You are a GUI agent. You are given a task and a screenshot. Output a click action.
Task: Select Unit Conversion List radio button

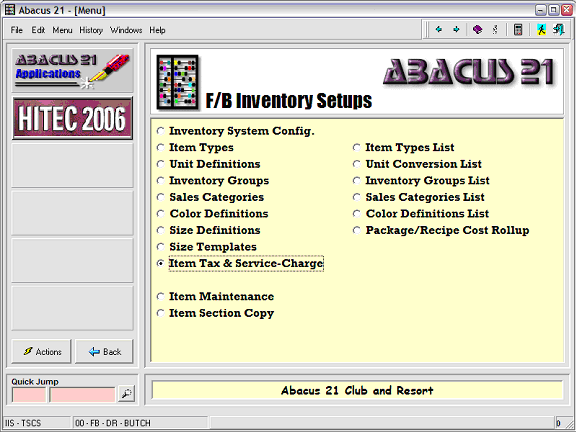[x=356, y=164]
